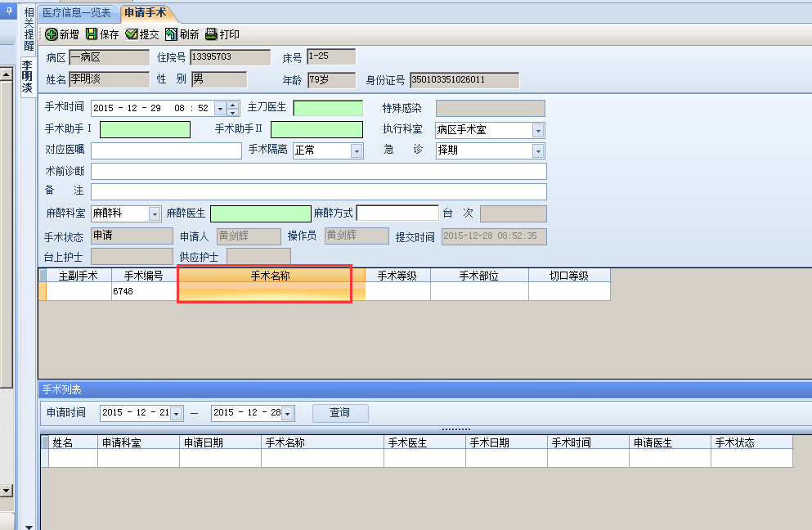The width and height of the screenshot is (812, 530).
Task: Click the 刷新 refresh icon
Action: pyautogui.click(x=171, y=34)
